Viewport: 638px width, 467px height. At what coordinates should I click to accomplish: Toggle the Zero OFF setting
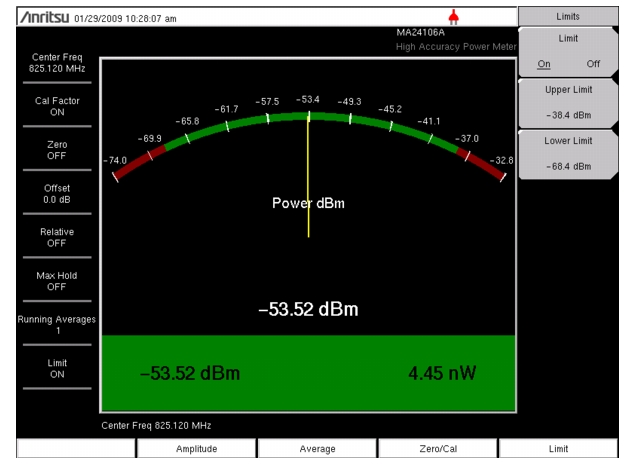coord(49,150)
